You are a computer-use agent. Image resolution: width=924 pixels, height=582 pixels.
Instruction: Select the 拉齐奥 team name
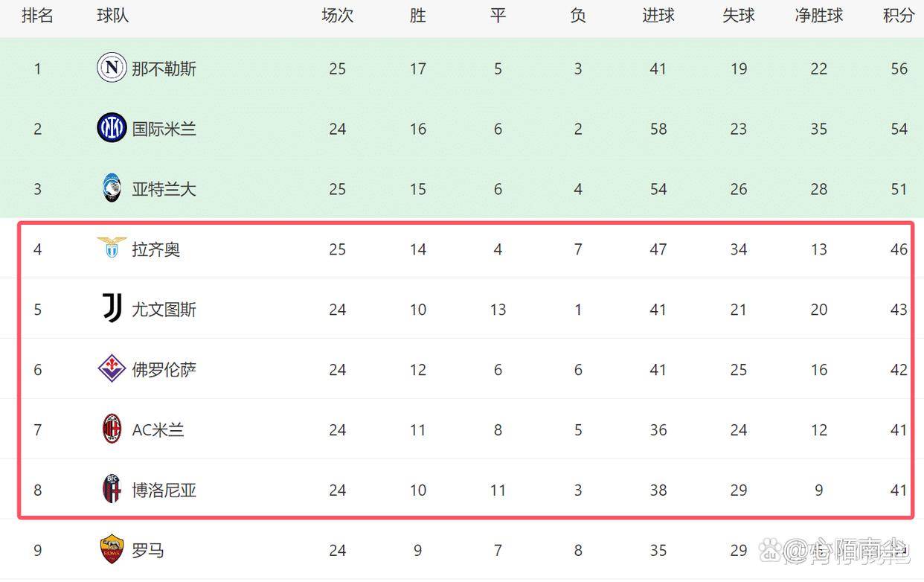(x=156, y=249)
